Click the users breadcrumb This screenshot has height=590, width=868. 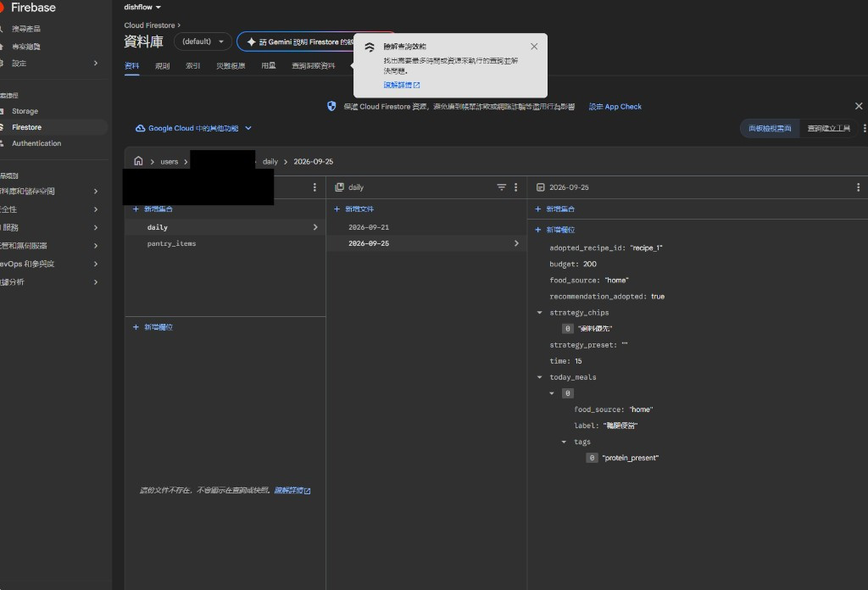[x=170, y=162]
